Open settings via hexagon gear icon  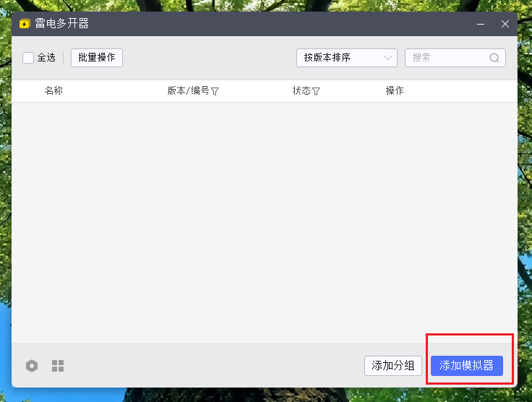[32, 366]
